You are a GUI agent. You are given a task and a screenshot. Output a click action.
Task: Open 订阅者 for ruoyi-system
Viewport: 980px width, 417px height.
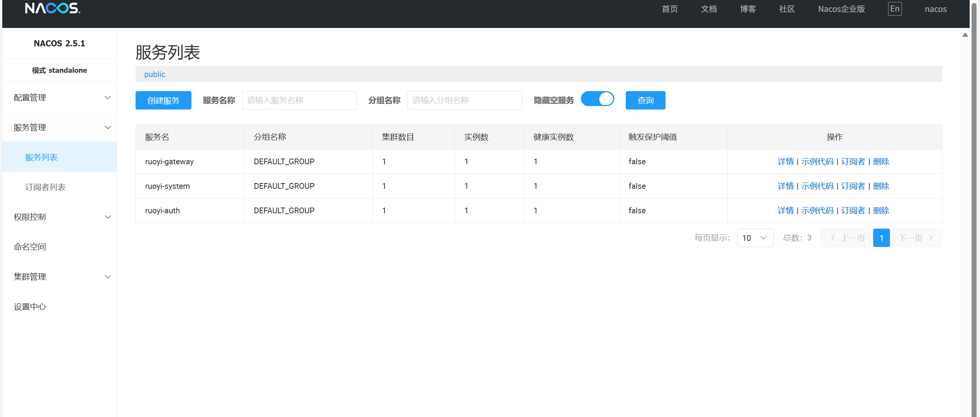(x=853, y=186)
